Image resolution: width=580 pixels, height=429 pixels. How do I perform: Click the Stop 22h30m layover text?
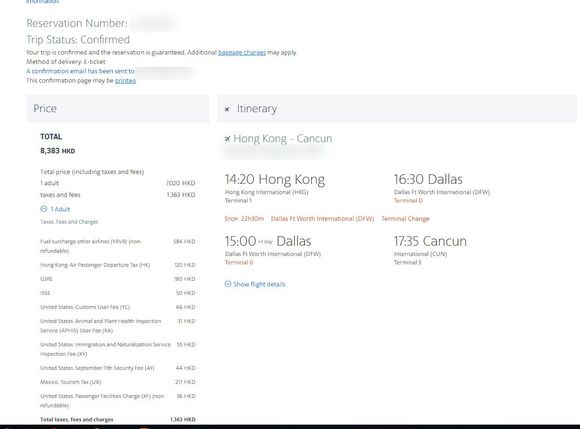click(x=244, y=219)
